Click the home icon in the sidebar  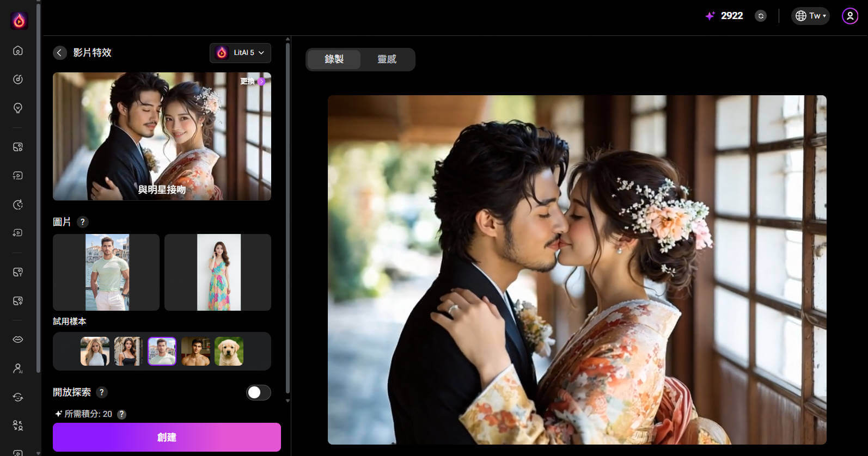pos(18,51)
